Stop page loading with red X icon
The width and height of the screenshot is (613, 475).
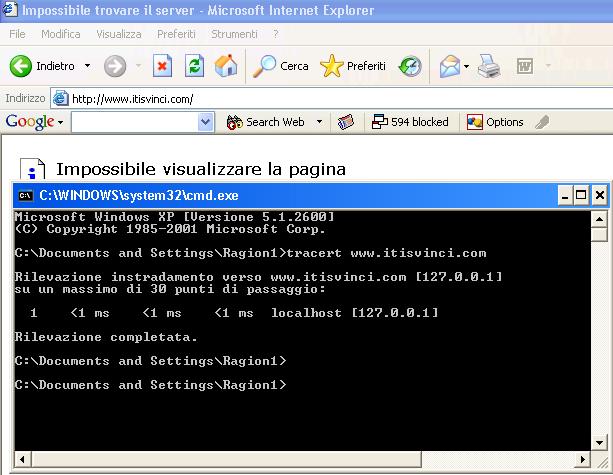(162, 66)
